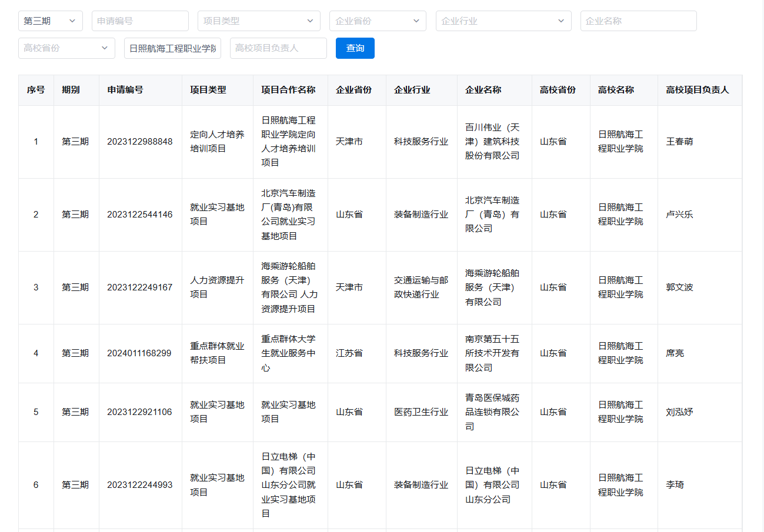Viewport: 764px width, 532px height.
Task: Focus the 企业名称 search field
Action: pyautogui.click(x=639, y=21)
